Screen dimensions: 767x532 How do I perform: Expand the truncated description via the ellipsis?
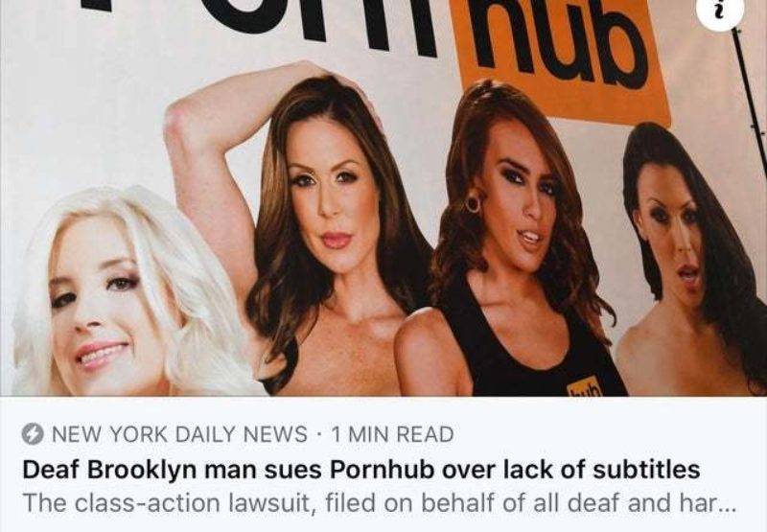pos(727,507)
